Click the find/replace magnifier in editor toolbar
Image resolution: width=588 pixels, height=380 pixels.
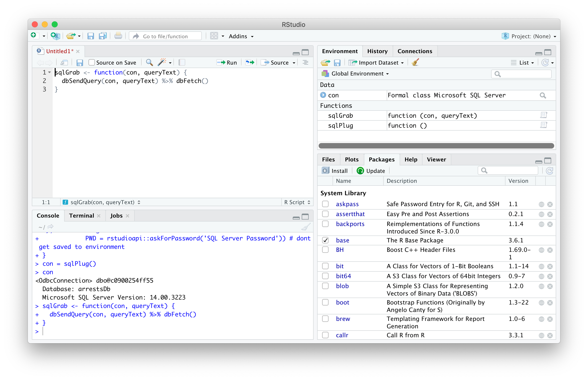click(149, 62)
